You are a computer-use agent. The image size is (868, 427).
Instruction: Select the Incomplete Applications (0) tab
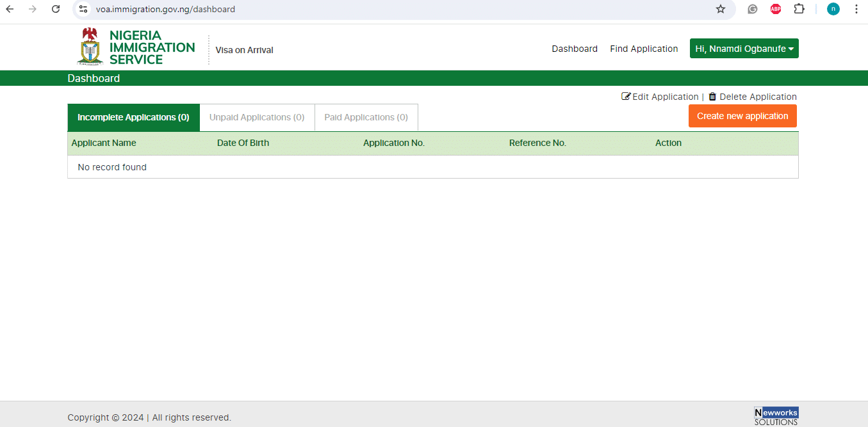[133, 118]
